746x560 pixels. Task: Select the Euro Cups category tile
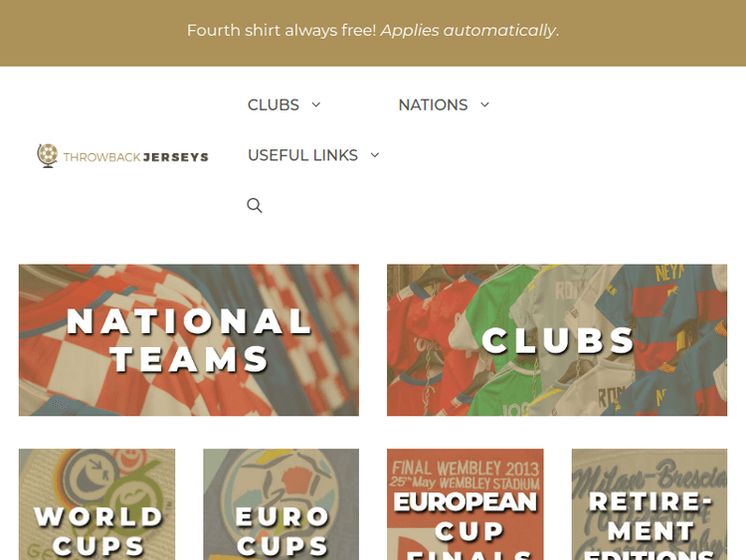[x=281, y=504]
